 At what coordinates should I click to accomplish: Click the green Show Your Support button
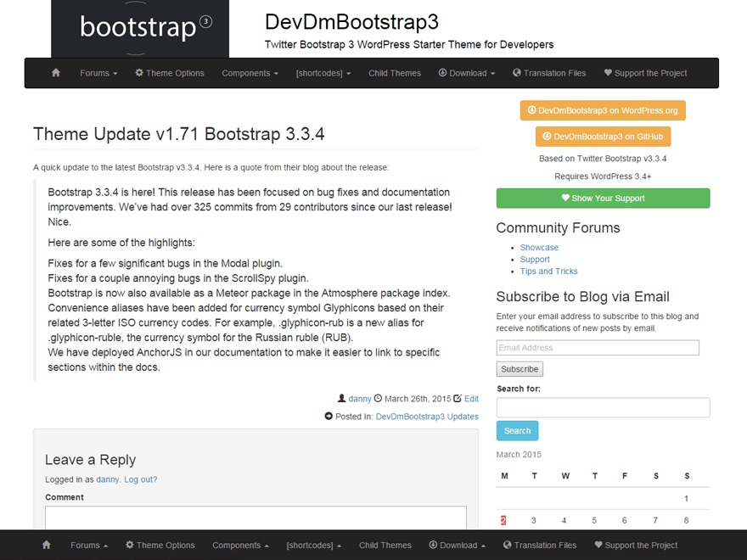click(603, 198)
